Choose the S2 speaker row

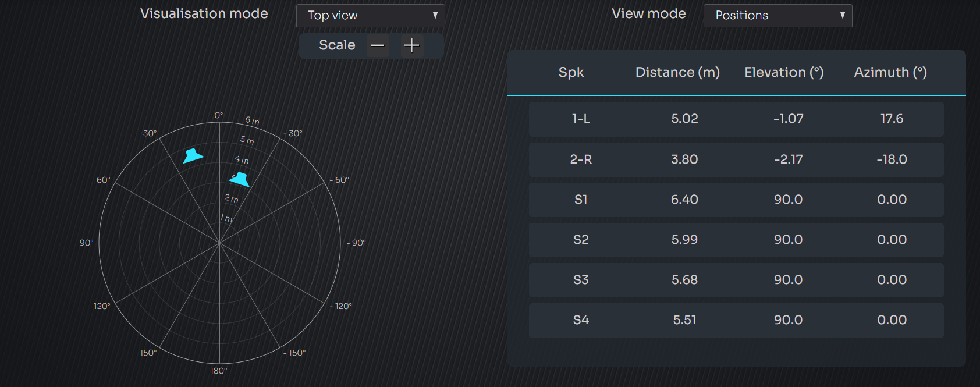pyautogui.click(x=736, y=240)
